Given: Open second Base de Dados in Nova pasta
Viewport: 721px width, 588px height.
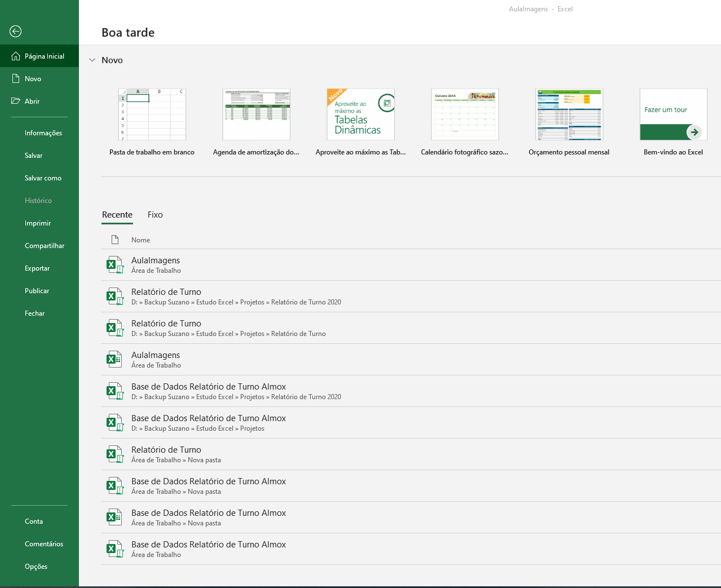Looking at the screenshot, I should (411, 518).
